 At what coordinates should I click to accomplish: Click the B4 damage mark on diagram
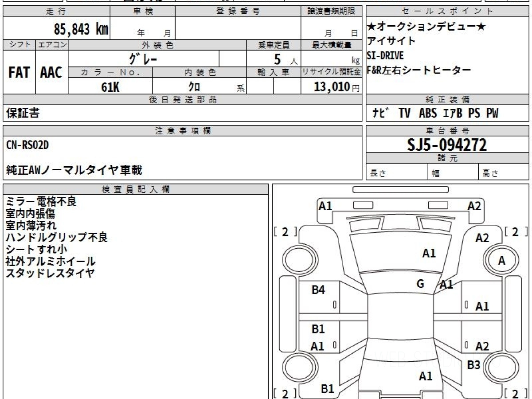[318, 290]
